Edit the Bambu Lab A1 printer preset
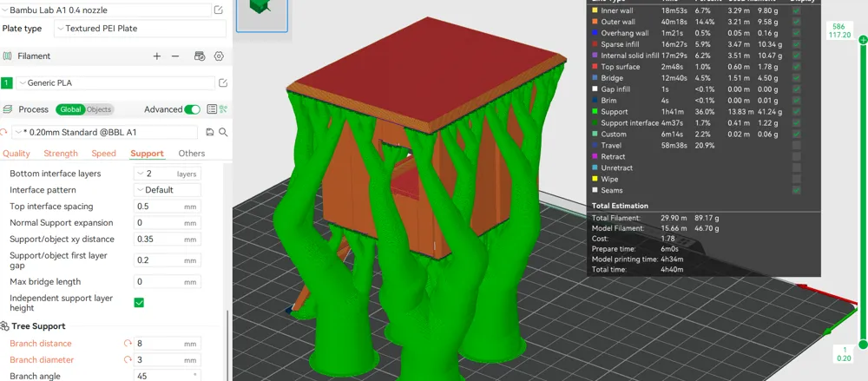This screenshot has width=868, height=381. point(219,10)
